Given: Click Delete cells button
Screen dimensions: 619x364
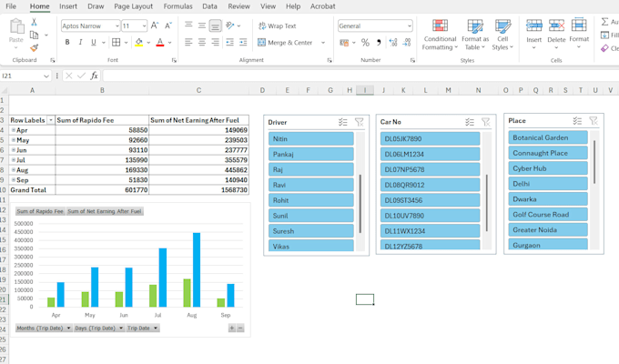Looking at the screenshot, I should pos(556,34).
